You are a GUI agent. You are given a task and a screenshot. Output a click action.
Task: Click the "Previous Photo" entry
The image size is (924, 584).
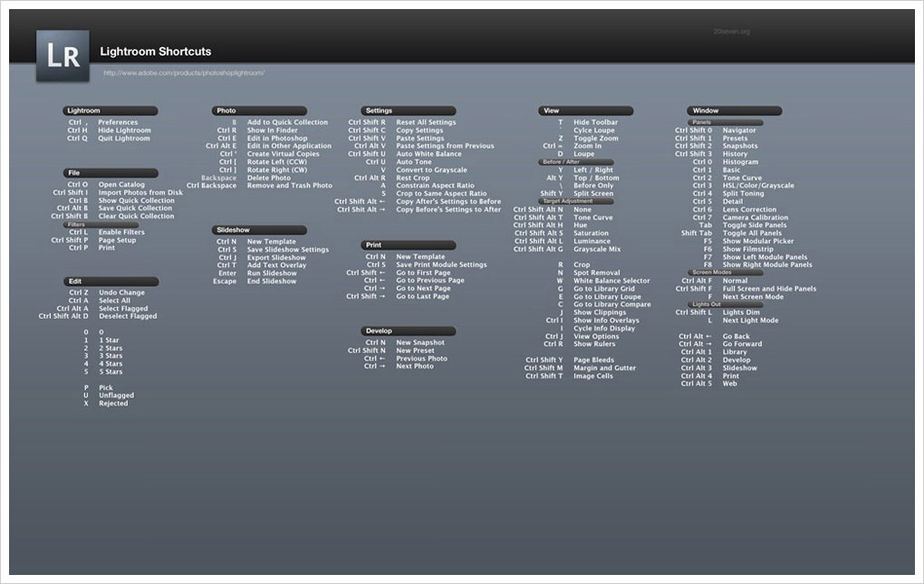pyautogui.click(x=422, y=359)
